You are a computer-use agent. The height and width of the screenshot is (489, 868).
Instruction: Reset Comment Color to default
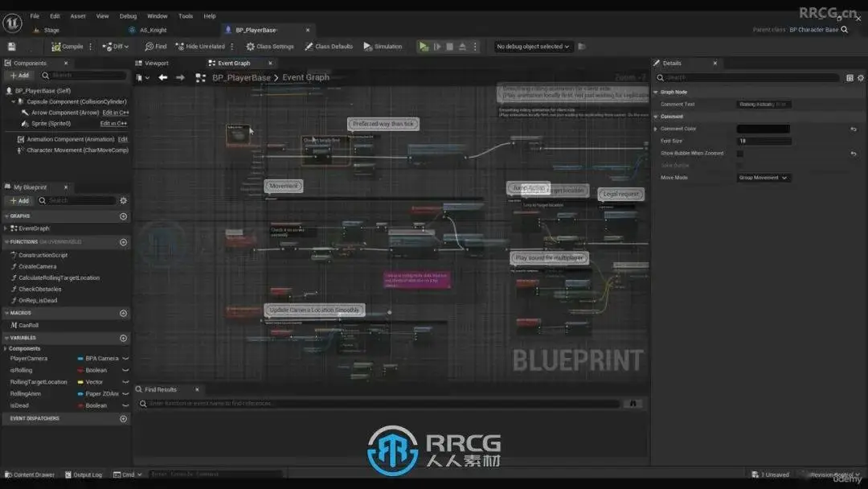tap(854, 129)
